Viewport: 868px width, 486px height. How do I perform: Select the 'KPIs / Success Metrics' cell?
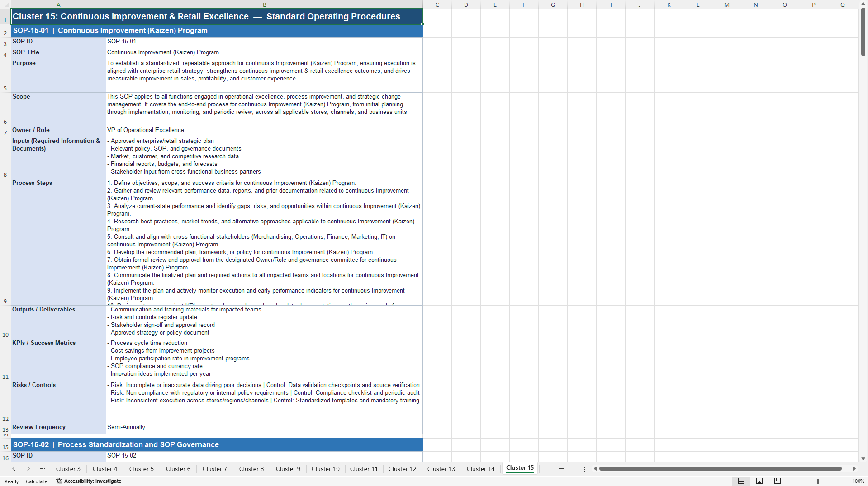(x=58, y=360)
